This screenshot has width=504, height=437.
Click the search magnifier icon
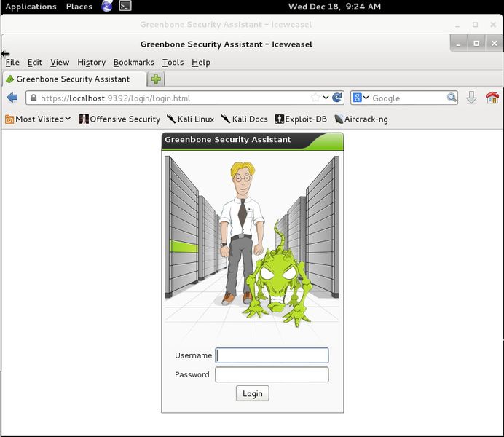[452, 98]
